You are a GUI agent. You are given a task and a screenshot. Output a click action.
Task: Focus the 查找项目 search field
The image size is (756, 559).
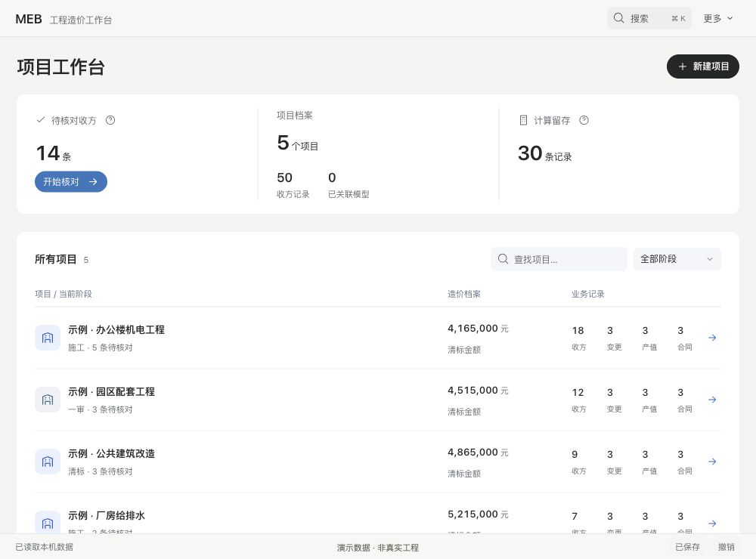tap(559, 259)
